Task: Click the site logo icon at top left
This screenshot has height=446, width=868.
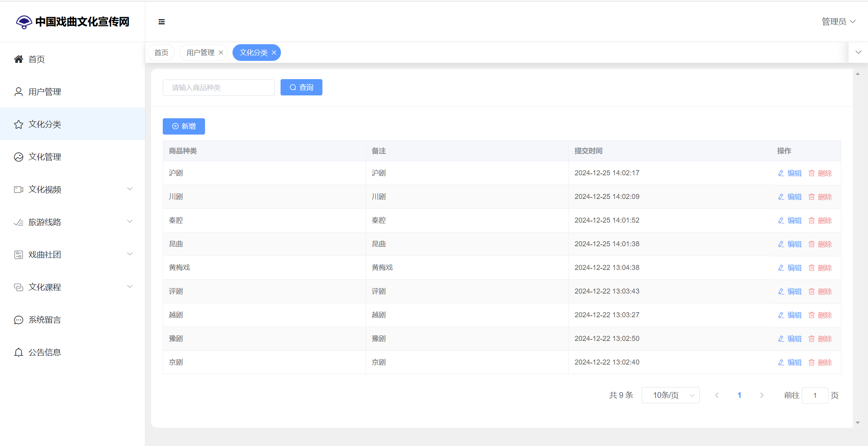Action: point(24,22)
